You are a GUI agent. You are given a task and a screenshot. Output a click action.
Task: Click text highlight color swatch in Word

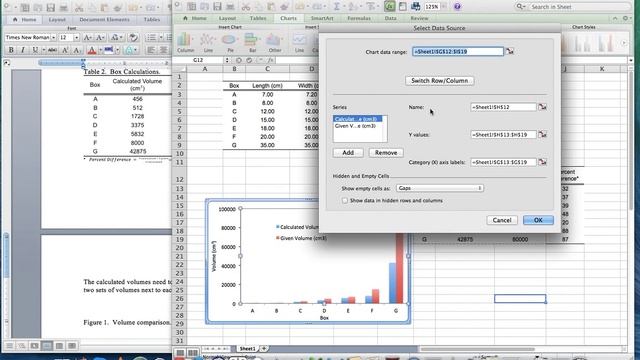[109, 50]
